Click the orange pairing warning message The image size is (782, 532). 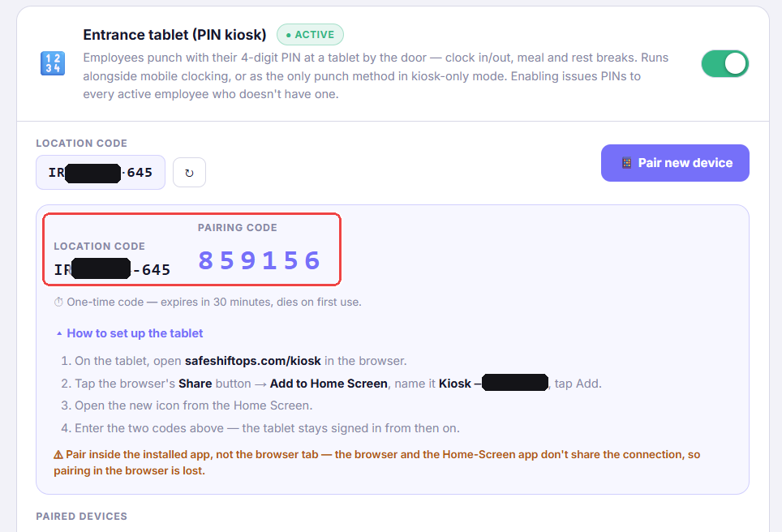pos(376,463)
